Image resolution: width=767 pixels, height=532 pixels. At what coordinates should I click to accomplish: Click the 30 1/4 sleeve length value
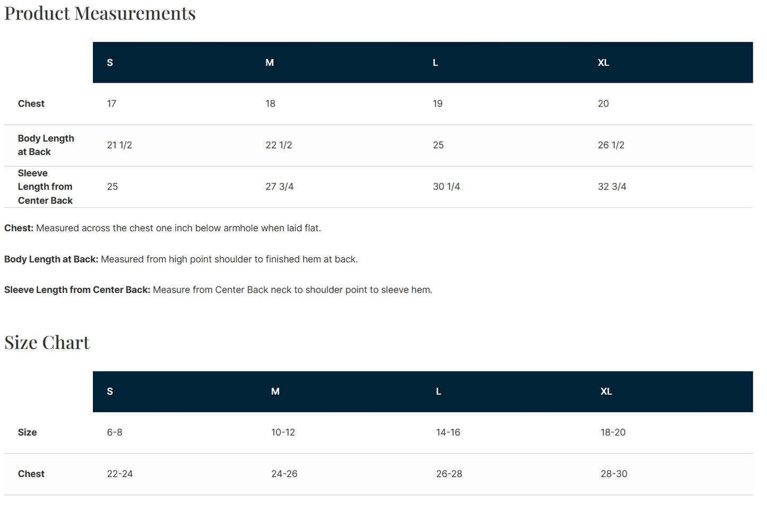coord(446,187)
